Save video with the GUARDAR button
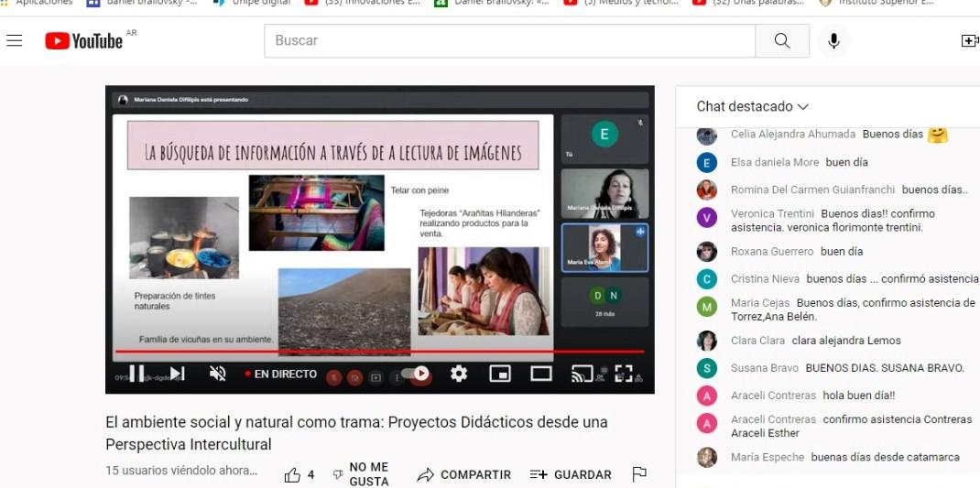 click(571, 474)
